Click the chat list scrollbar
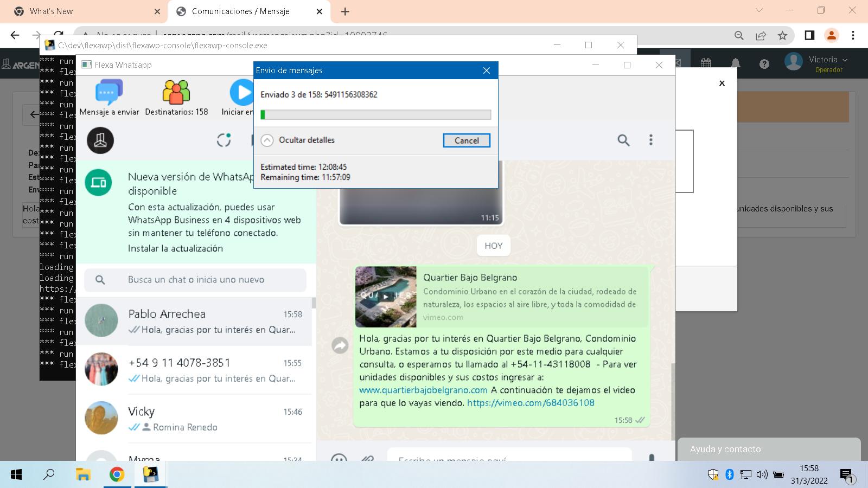 click(314, 303)
